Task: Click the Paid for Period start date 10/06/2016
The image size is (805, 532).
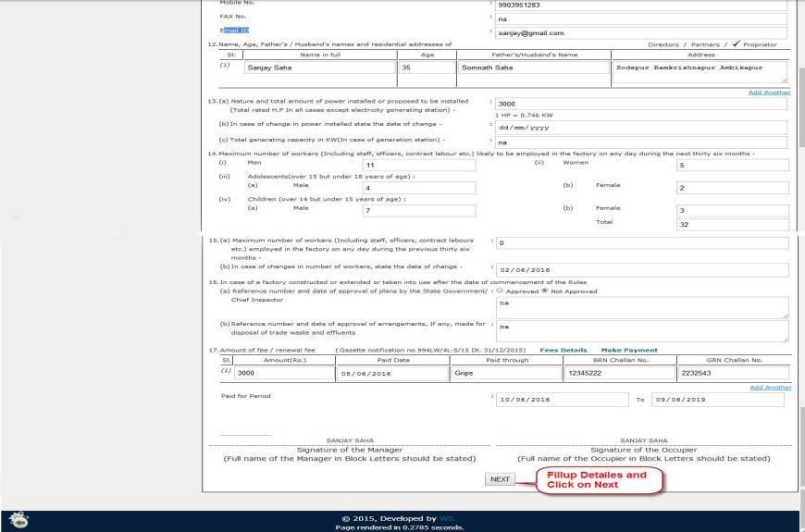Action: pos(563,400)
